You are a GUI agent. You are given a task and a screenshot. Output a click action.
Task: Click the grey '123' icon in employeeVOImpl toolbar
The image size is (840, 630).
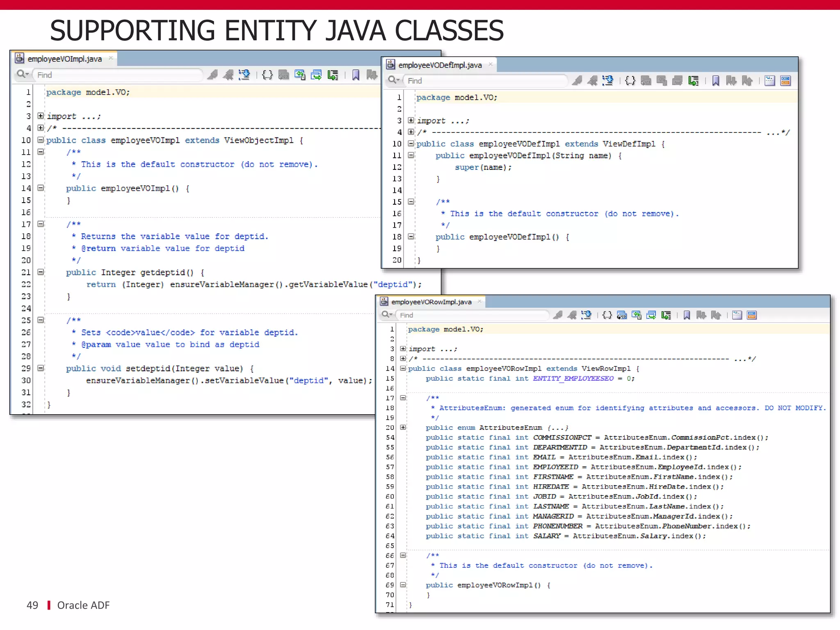coord(283,75)
